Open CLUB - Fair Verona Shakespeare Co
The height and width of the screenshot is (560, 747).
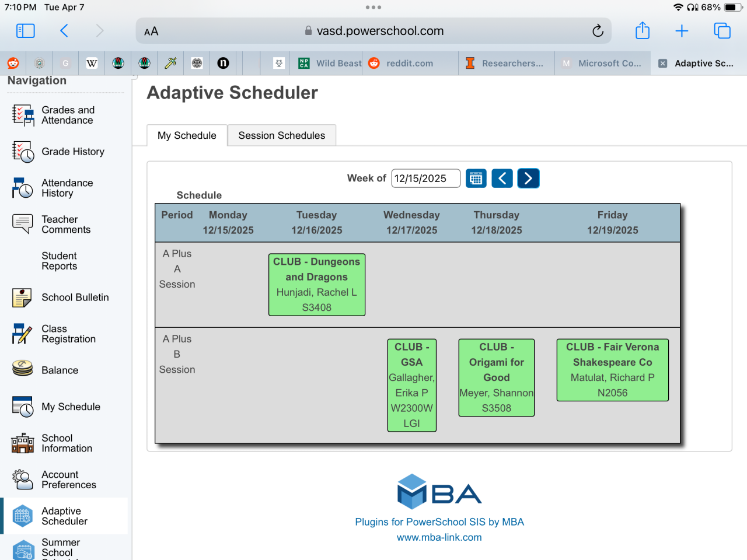point(612,370)
